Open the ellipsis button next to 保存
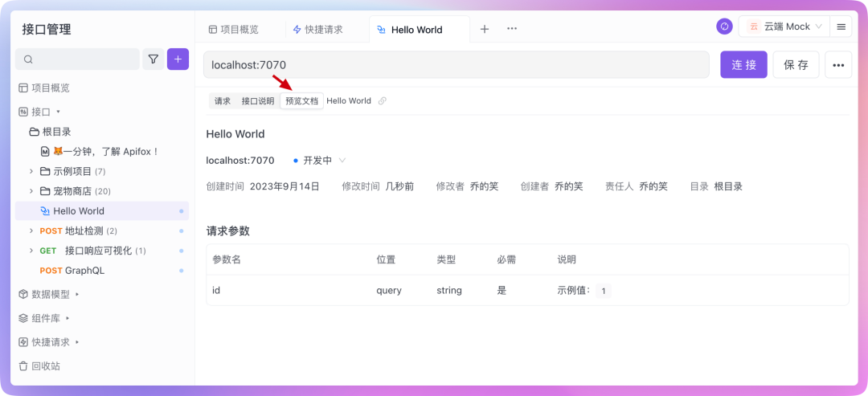 coord(838,65)
